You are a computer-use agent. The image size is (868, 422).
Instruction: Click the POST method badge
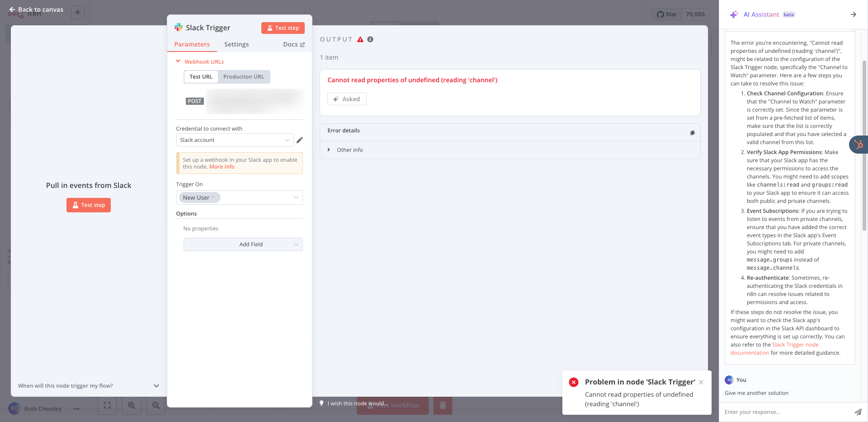pyautogui.click(x=195, y=101)
